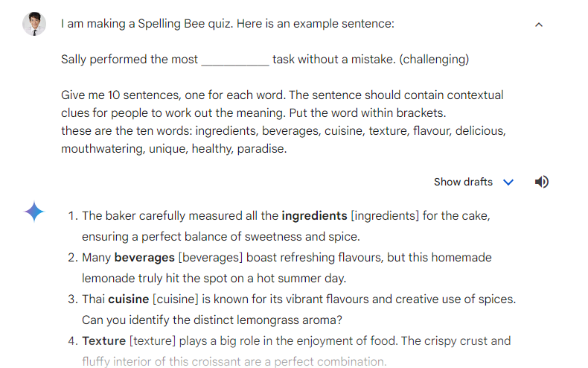This screenshot has width=588, height=368.
Task: Click the bold word ingredients
Action: (x=314, y=216)
